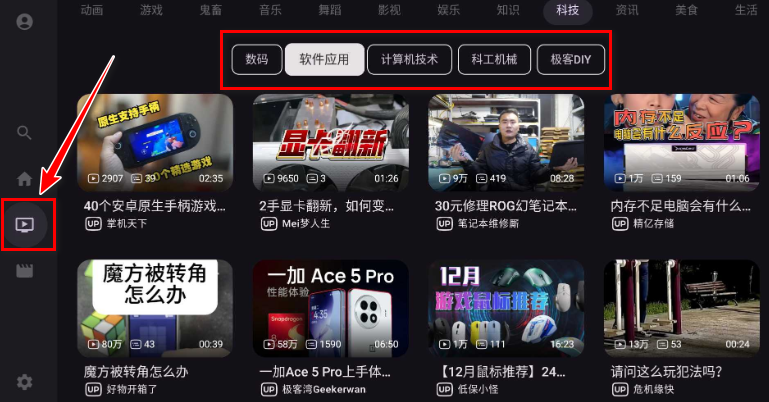Open the 音乐 category tab
The image size is (769, 402).
click(x=270, y=10)
